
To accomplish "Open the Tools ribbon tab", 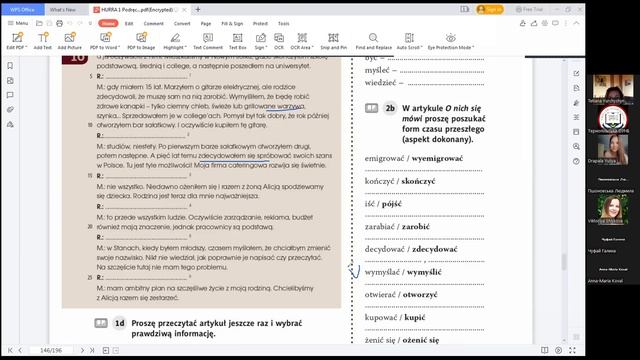I will [x=284, y=23].
